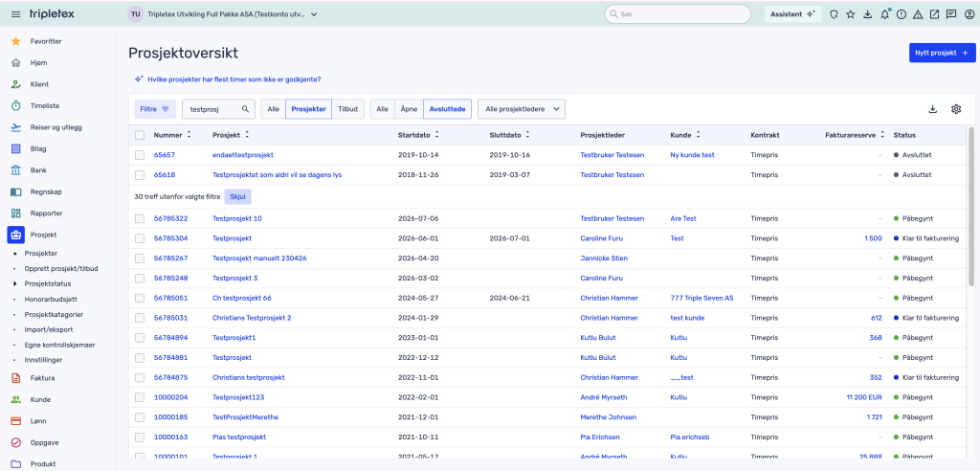Select the Avsluttede status tab

(447, 109)
